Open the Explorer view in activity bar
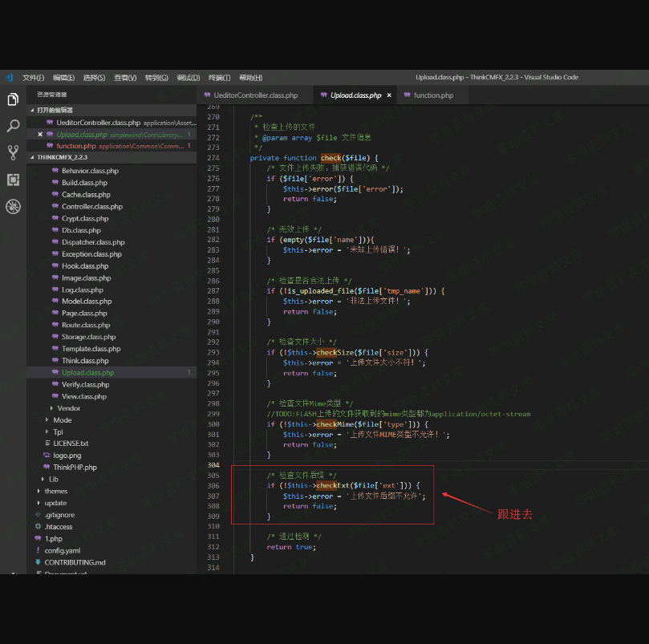The width and height of the screenshot is (649, 644). [13, 99]
